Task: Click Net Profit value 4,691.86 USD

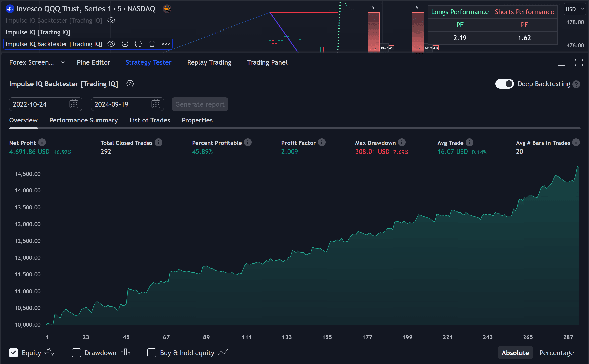Action: click(29, 152)
